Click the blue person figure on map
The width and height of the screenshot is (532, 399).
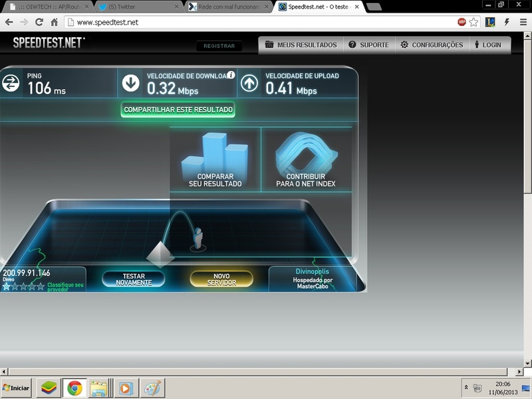(x=198, y=238)
